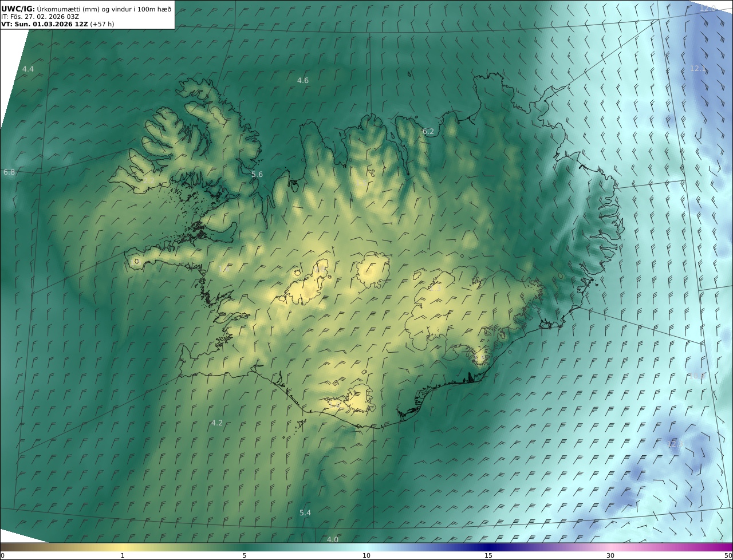The height and width of the screenshot is (560, 733).
Task: Click the map value 2.2
Action: tap(149, 180)
